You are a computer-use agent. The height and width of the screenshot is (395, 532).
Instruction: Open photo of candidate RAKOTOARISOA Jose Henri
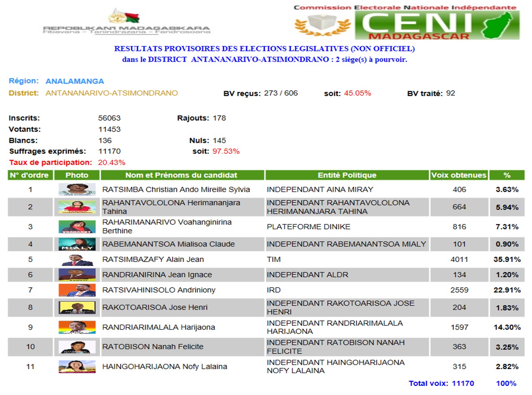[x=77, y=308]
